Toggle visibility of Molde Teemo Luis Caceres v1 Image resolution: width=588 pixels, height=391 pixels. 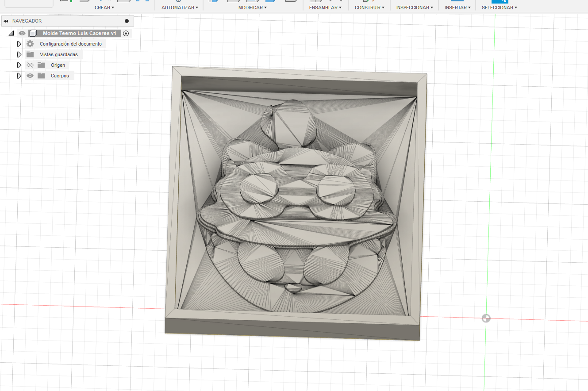click(22, 33)
